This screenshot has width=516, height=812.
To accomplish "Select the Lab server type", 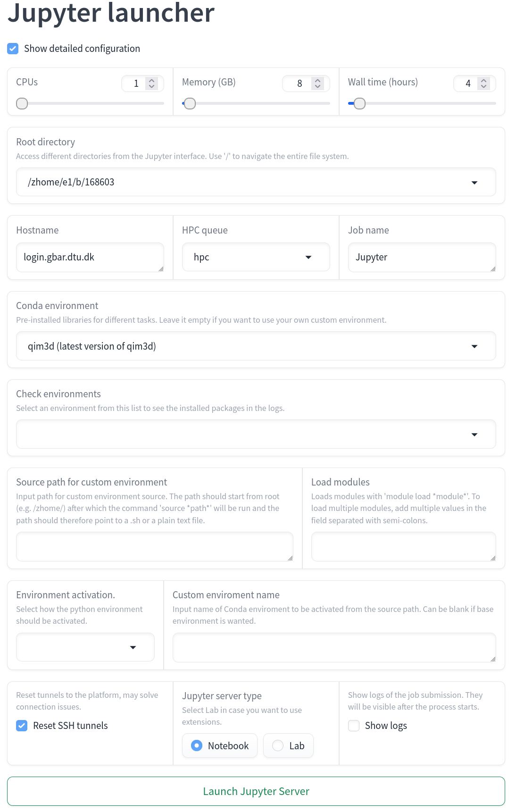I will point(278,745).
